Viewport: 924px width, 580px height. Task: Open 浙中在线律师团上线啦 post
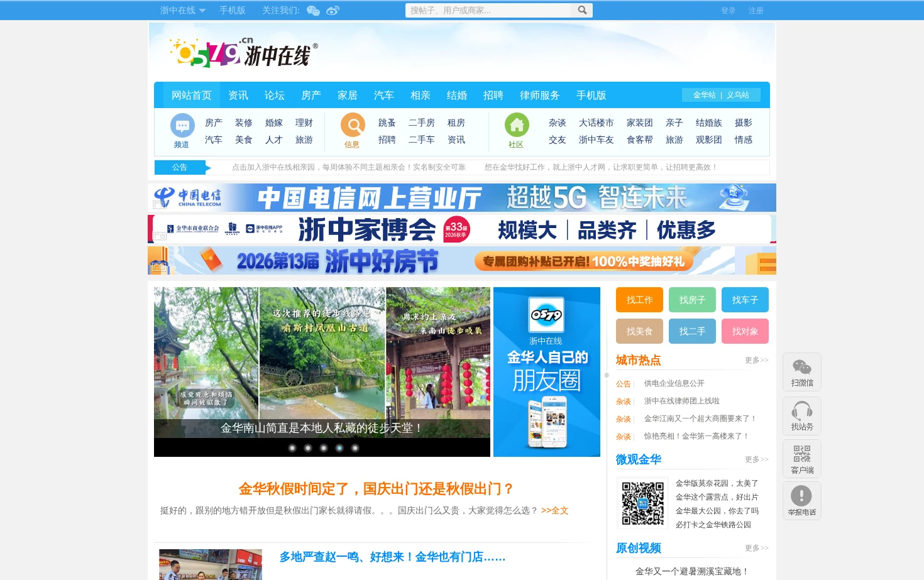[x=682, y=401]
